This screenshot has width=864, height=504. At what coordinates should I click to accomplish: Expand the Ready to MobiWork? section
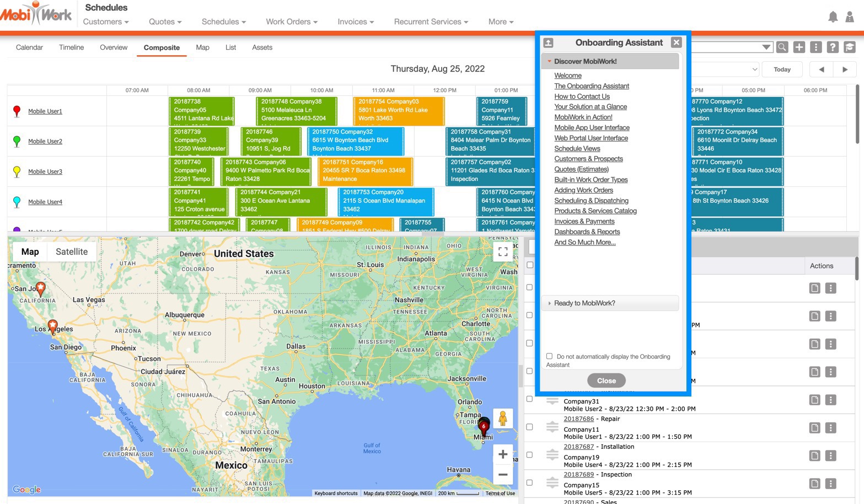click(x=584, y=303)
